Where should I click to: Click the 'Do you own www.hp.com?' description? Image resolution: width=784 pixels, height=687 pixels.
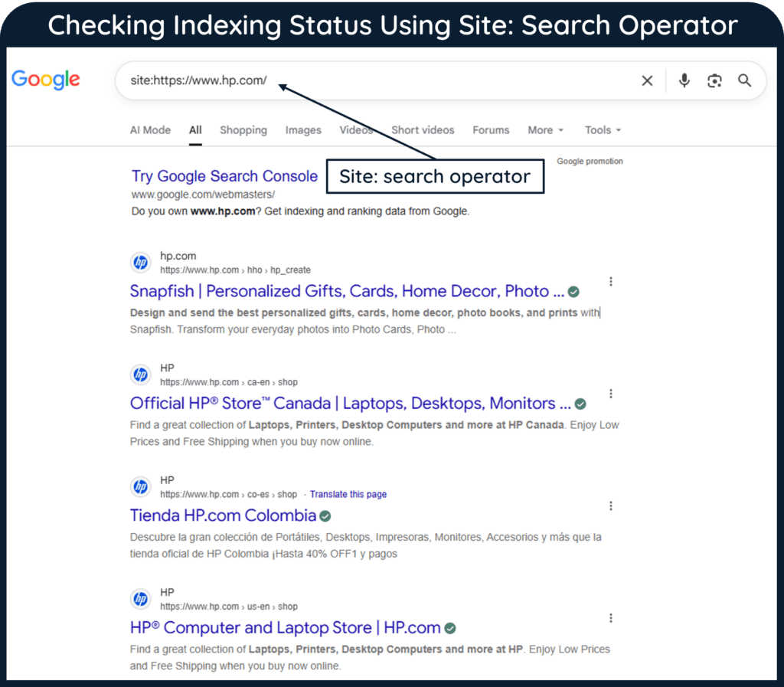coord(300,211)
